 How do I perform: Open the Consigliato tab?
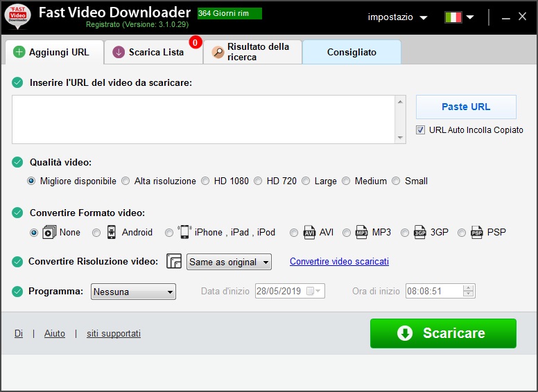352,52
